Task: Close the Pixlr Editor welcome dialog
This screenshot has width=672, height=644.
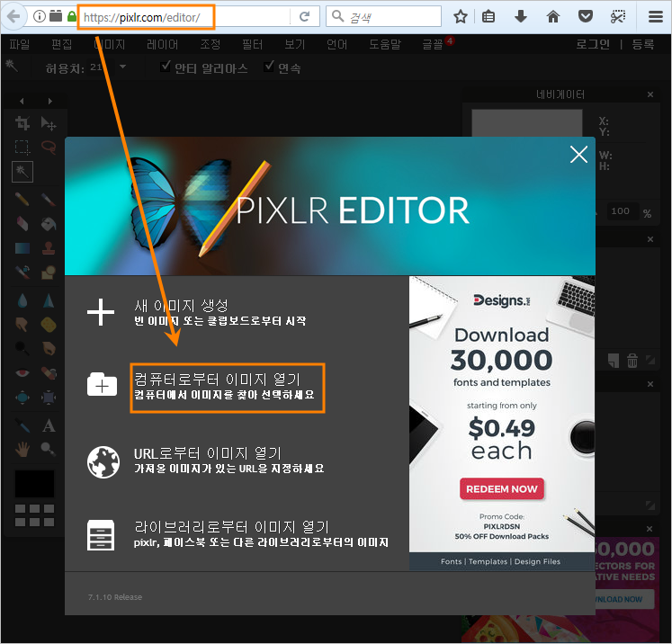Action: (578, 154)
